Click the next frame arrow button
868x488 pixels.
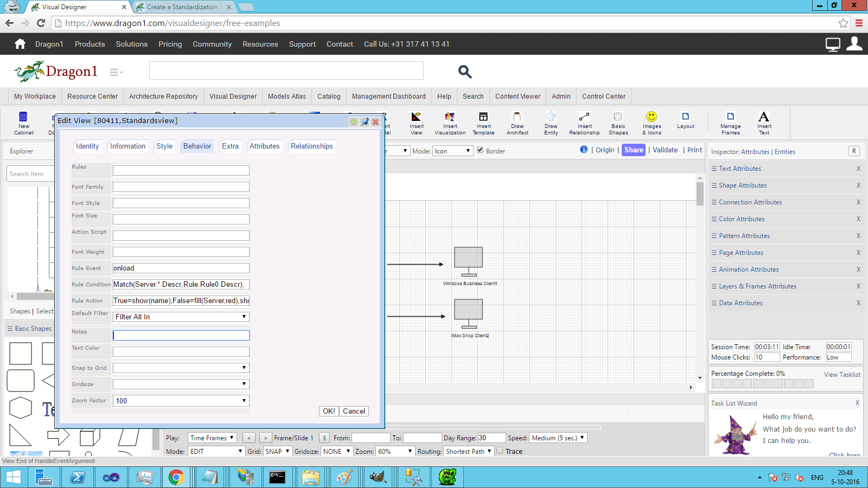point(265,438)
